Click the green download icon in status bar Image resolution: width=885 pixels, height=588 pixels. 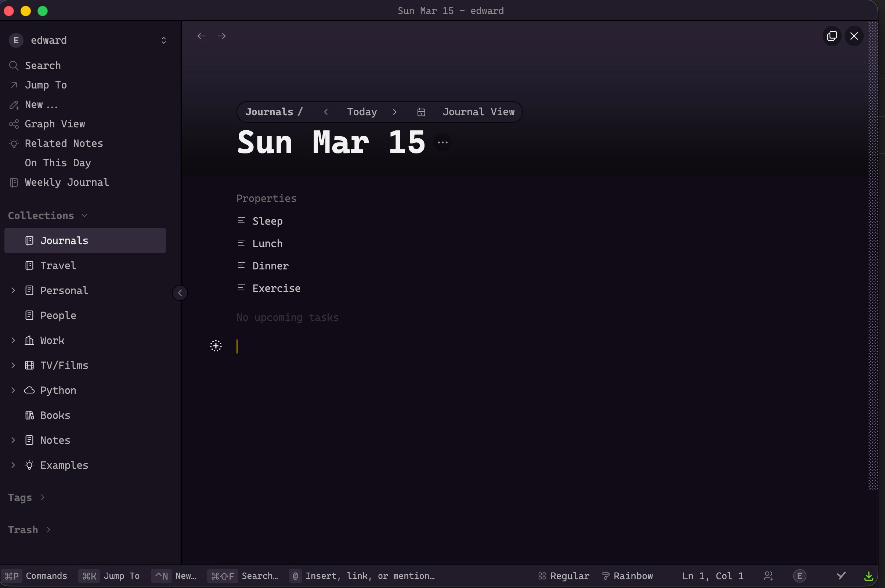(868, 576)
